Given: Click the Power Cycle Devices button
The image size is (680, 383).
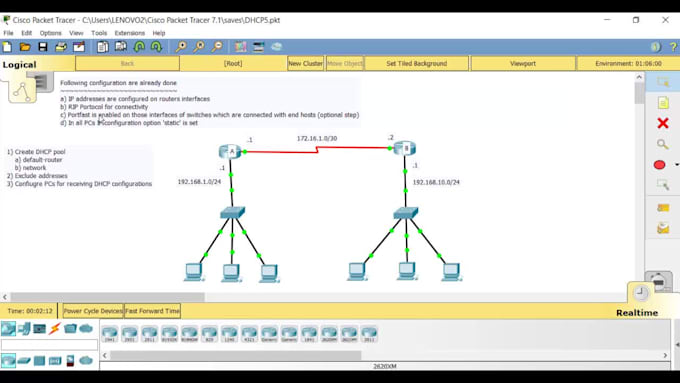Looking at the screenshot, I should pyautogui.click(x=93, y=311).
